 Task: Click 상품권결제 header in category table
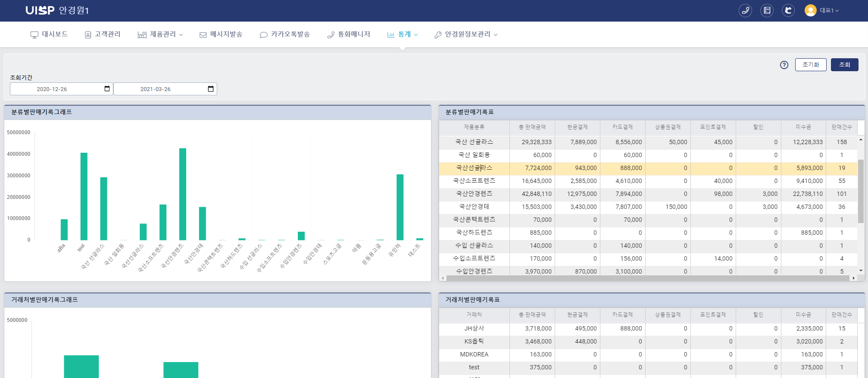[x=668, y=127]
